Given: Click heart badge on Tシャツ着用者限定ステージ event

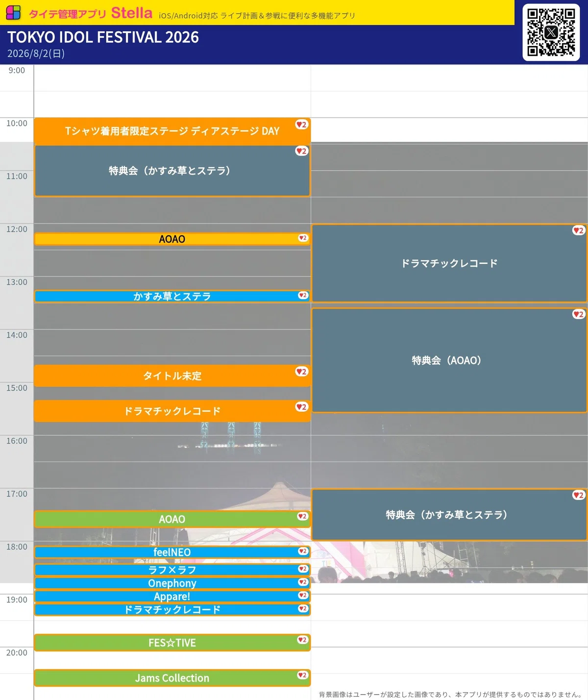Looking at the screenshot, I should (x=301, y=125).
